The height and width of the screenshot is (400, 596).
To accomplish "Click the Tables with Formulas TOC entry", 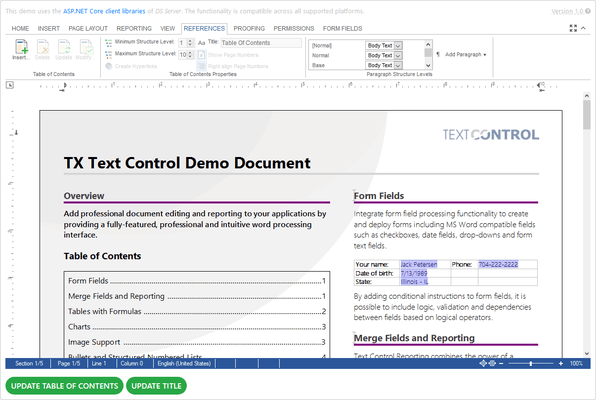I will point(197,311).
